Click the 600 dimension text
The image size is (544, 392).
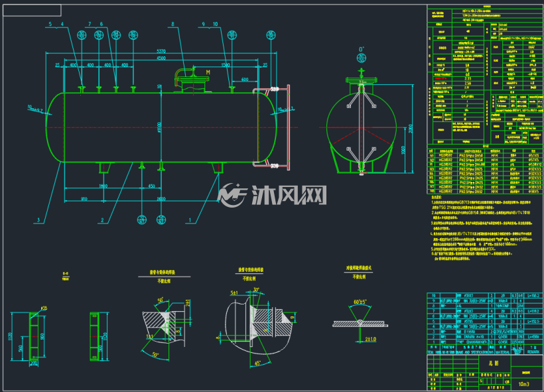pos(245,80)
